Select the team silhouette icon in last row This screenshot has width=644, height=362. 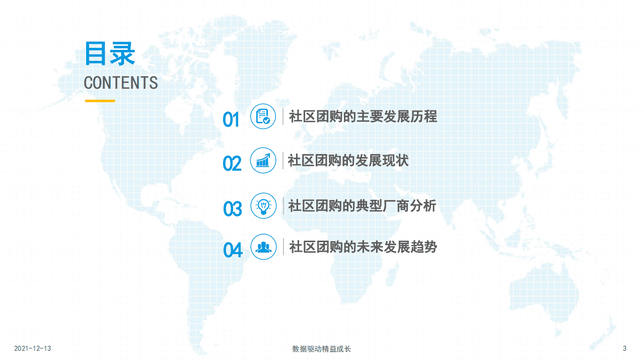[263, 247]
